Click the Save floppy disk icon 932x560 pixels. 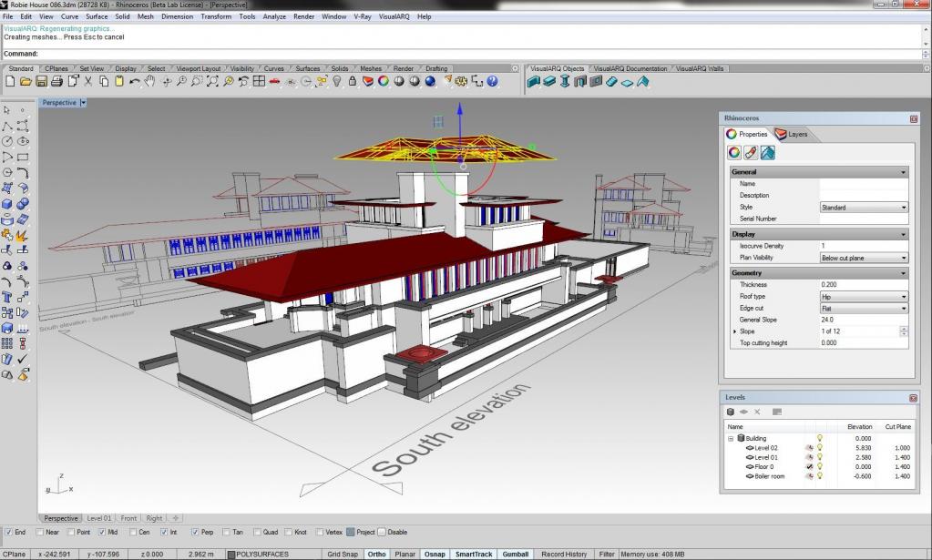[41, 81]
